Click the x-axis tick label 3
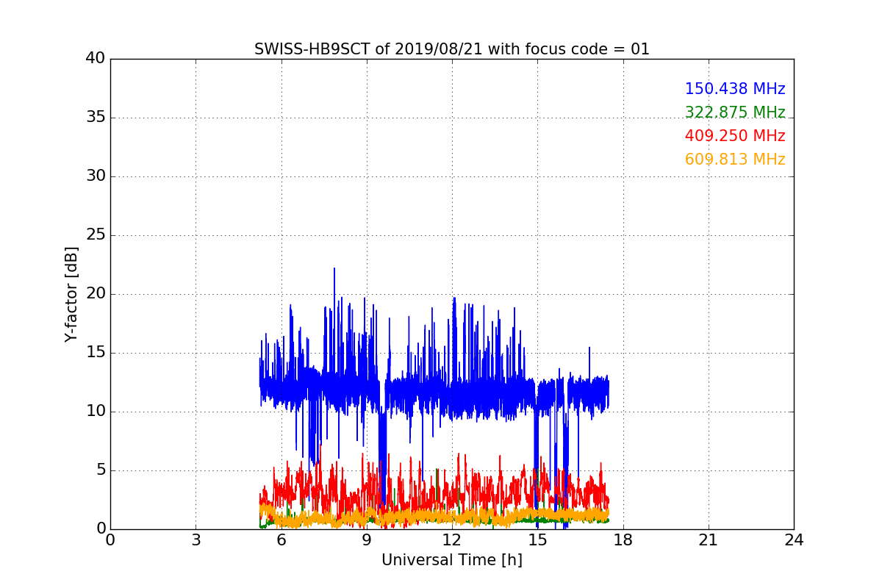Viewport: 882px width, 588px height. (196, 540)
